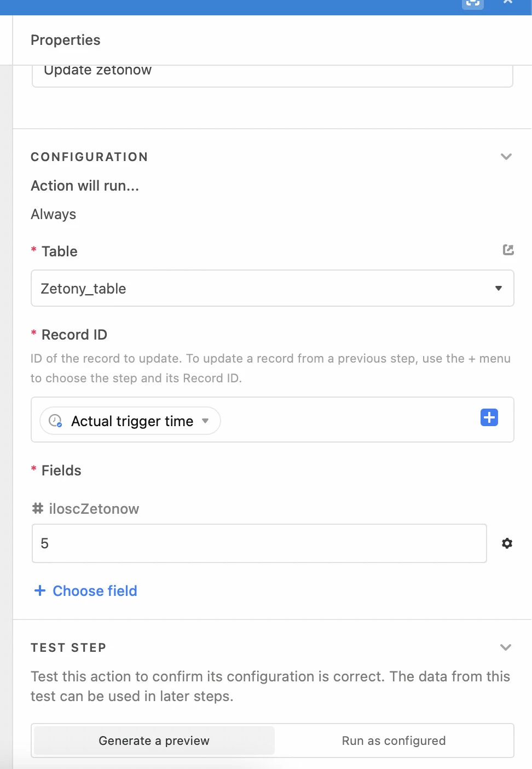Click the Choose field link
532x769 pixels.
[x=95, y=591]
